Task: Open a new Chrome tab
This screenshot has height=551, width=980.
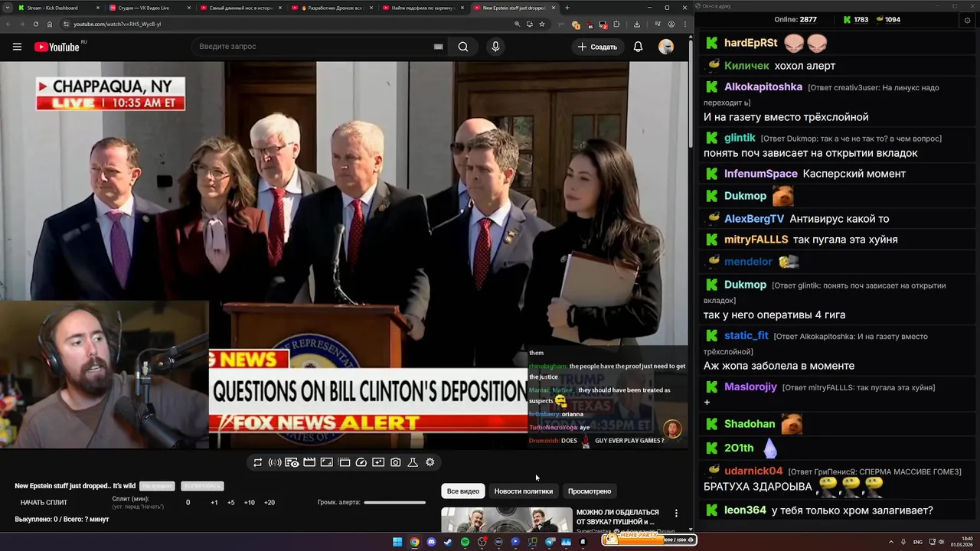Action: 567,8
